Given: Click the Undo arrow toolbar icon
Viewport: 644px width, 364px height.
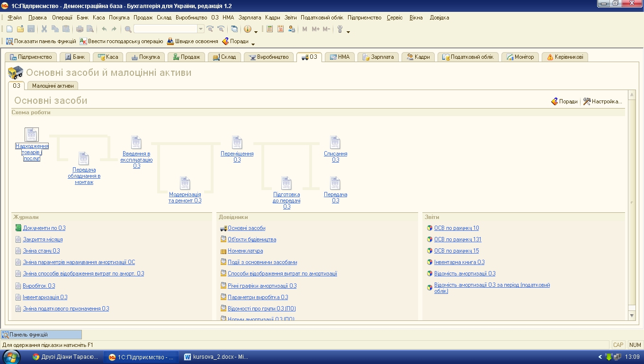Looking at the screenshot, I should pos(104,29).
